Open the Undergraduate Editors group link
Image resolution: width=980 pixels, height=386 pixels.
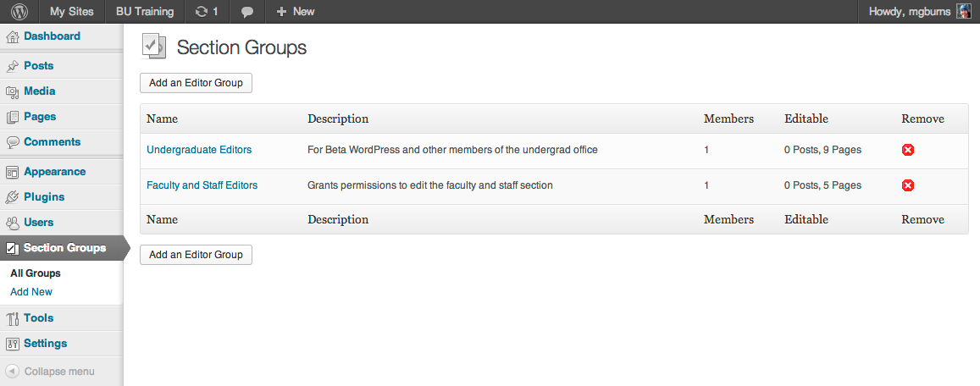[x=199, y=150]
